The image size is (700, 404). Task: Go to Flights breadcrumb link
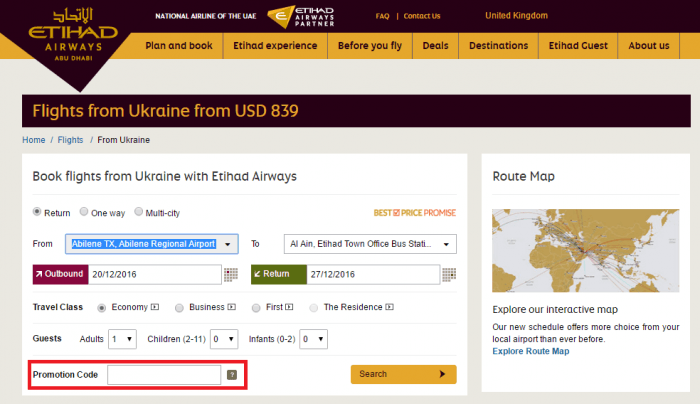71,140
